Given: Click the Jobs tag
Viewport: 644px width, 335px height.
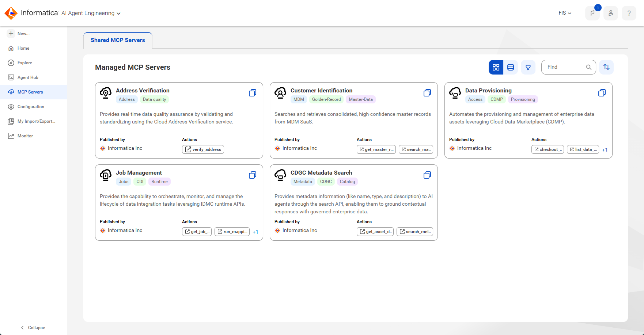Looking at the screenshot, I should (x=124, y=182).
